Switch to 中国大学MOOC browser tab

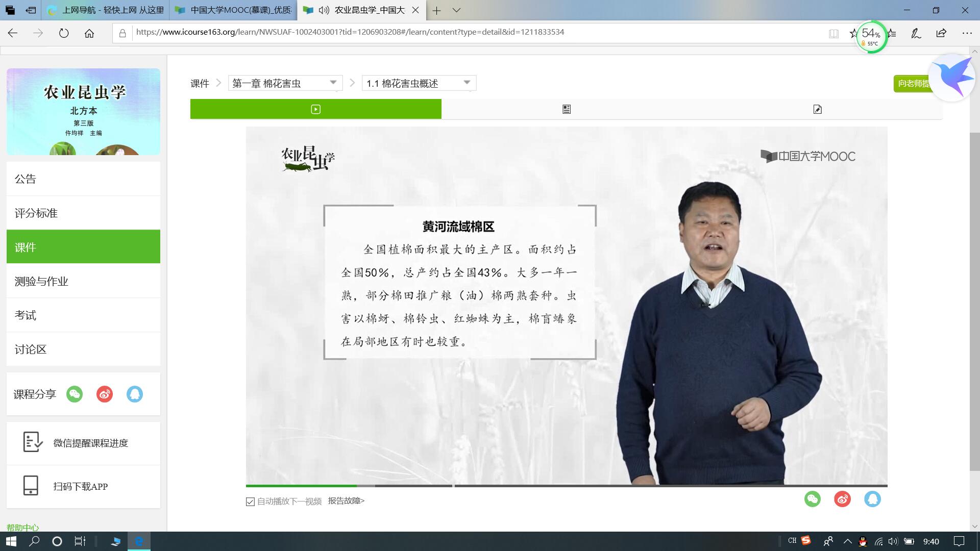pyautogui.click(x=234, y=10)
